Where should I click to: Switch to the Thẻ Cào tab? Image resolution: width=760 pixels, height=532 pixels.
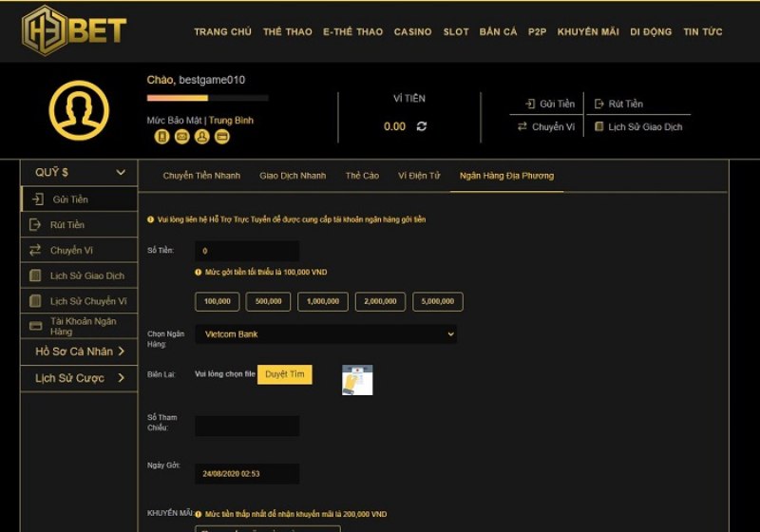click(x=362, y=176)
